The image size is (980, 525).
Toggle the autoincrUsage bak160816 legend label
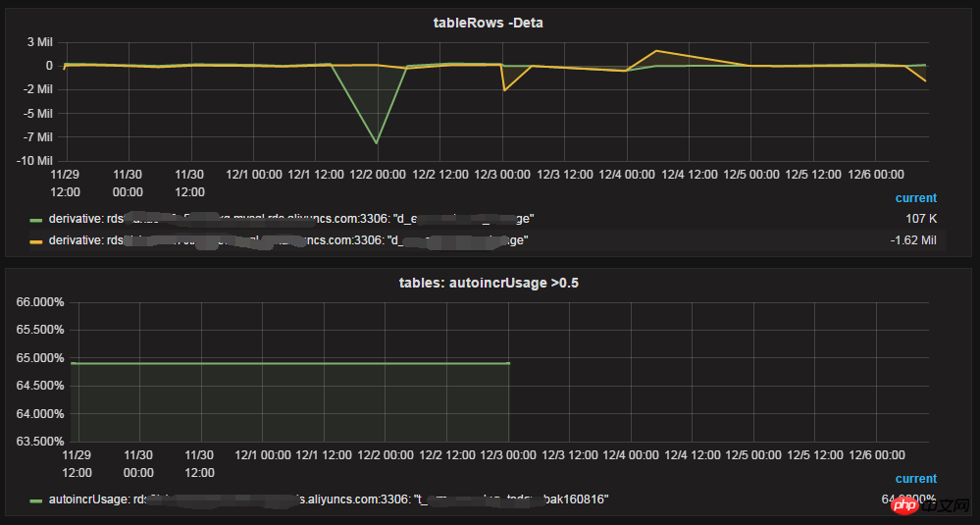[329, 499]
